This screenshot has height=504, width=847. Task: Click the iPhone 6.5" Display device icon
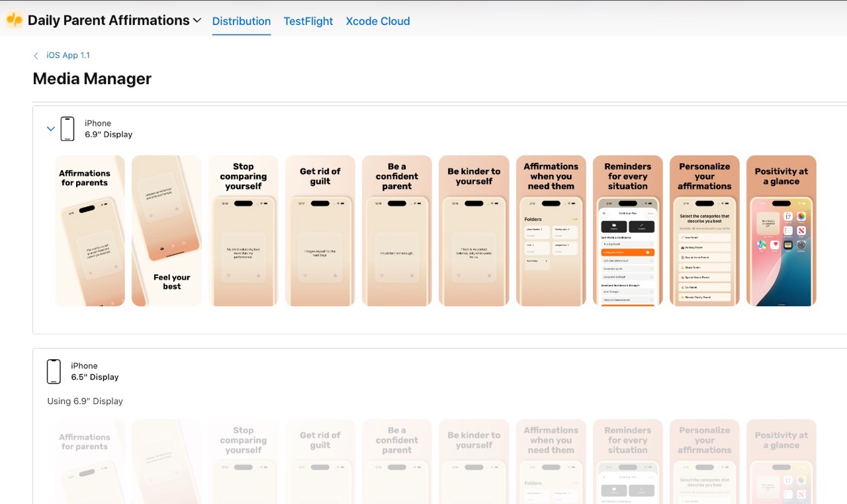point(54,372)
